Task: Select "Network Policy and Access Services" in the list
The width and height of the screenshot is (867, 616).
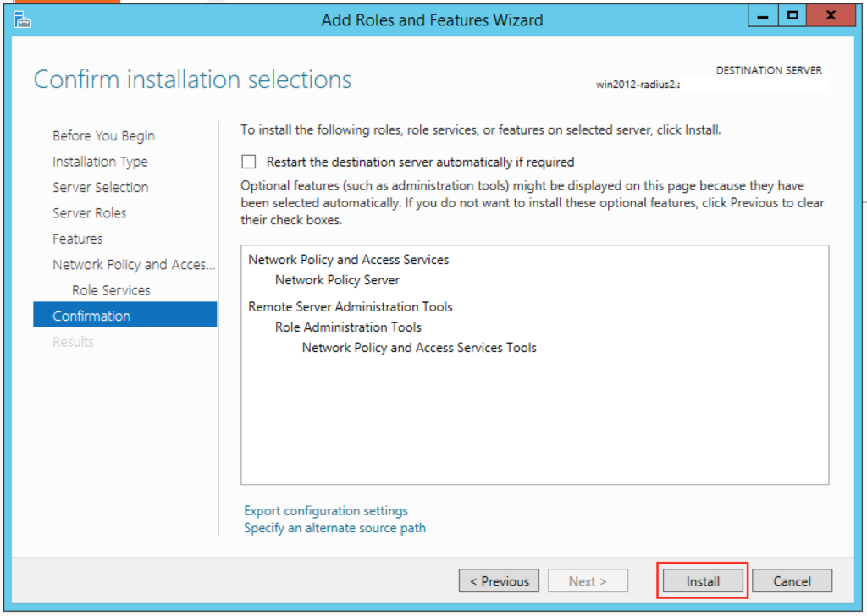Action: (x=348, y=260)
